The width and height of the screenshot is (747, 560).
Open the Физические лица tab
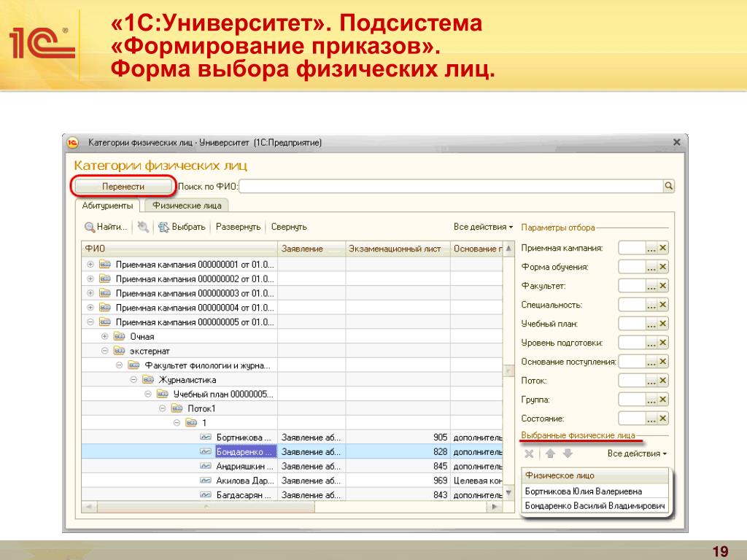187,205
